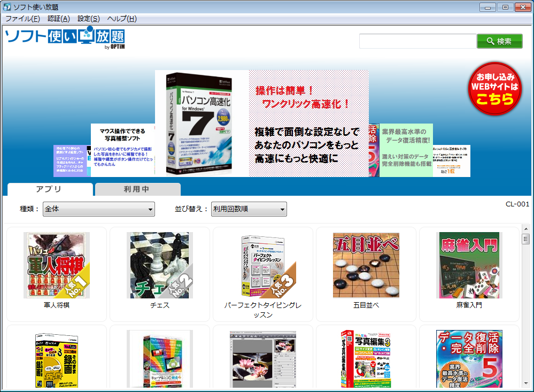Image resolution: width=534 pixels, height=392 pixels.
Task: Select the 総合1位 carousel banner
Action: point(452,161)
